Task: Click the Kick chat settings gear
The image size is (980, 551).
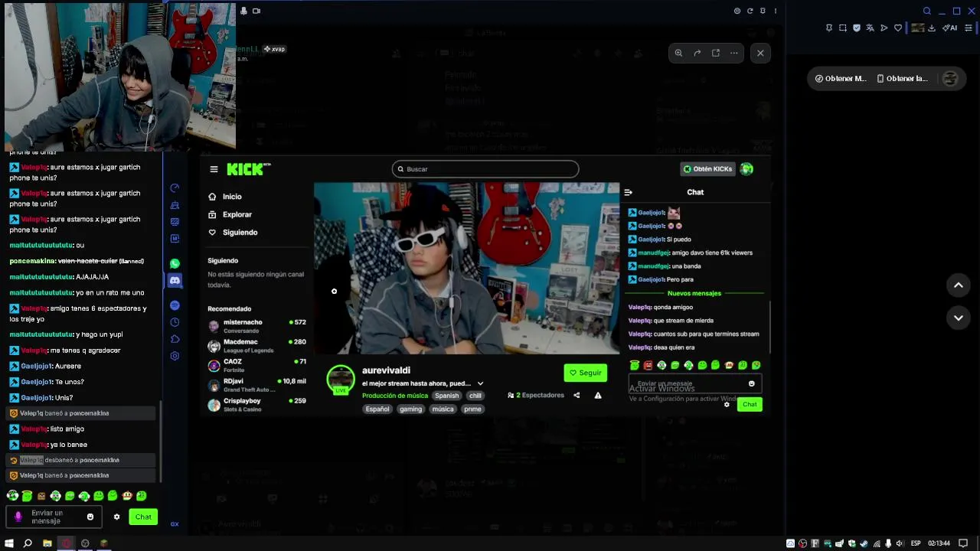Action: (727, 404)
